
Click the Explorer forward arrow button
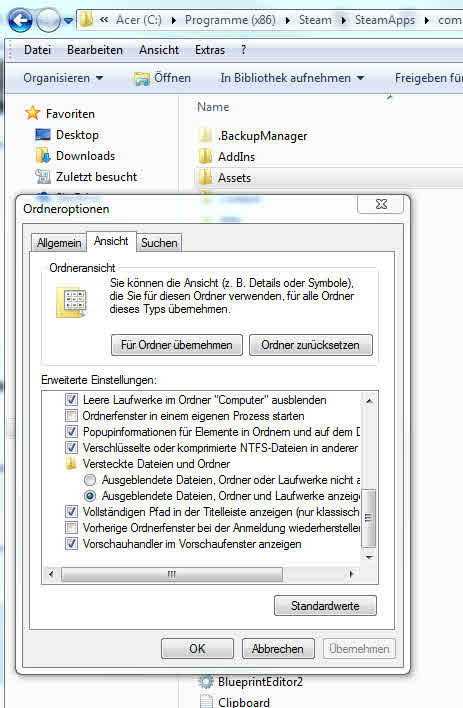coord(48,20)
